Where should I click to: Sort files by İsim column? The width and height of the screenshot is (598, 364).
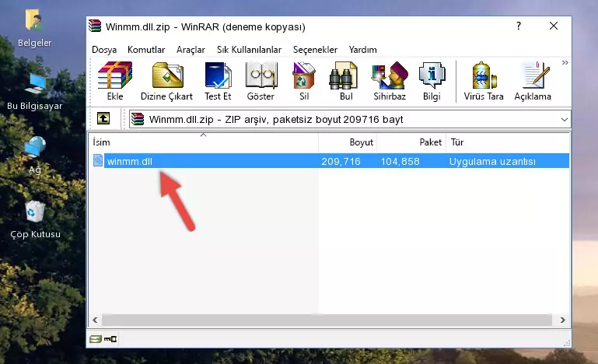pos(204,142)
